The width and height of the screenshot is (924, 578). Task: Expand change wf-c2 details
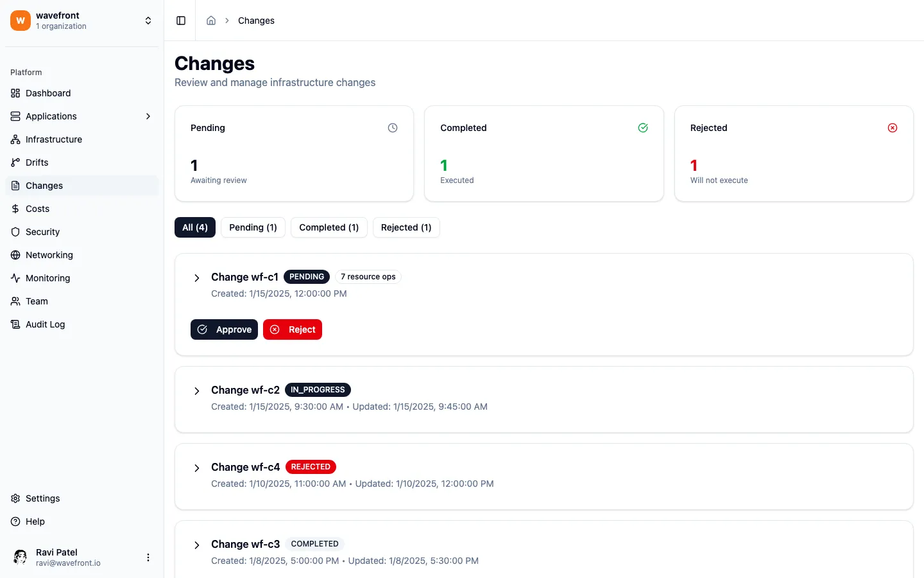coord(197,390)
